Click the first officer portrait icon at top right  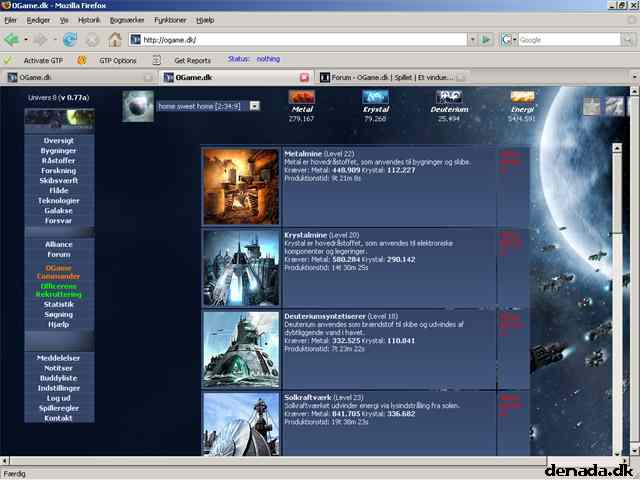592,106
